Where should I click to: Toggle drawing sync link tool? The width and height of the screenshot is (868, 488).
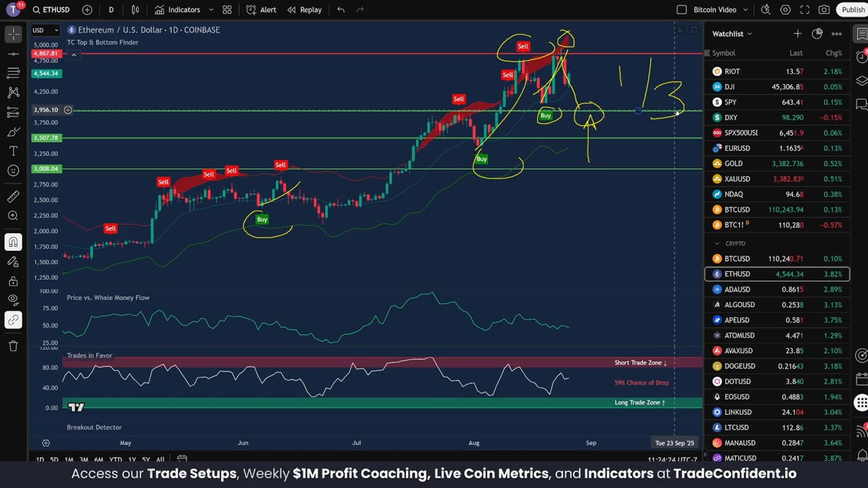[13, 320]
